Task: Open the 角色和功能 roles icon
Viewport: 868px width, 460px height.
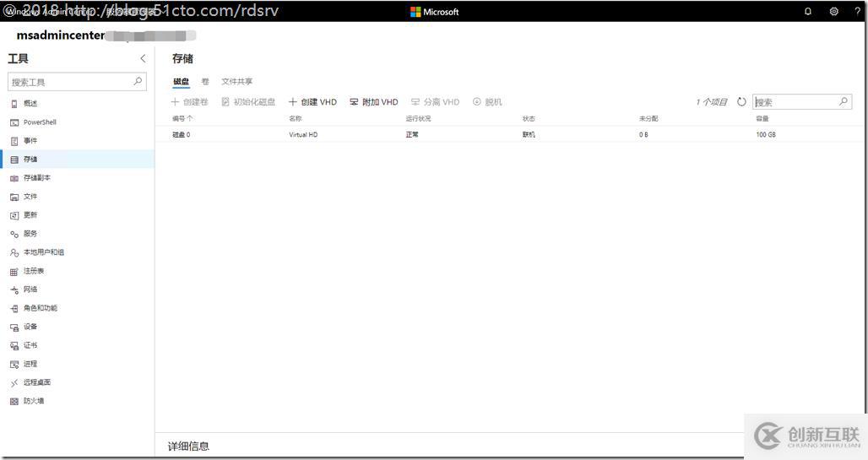Action: point(14,308)
